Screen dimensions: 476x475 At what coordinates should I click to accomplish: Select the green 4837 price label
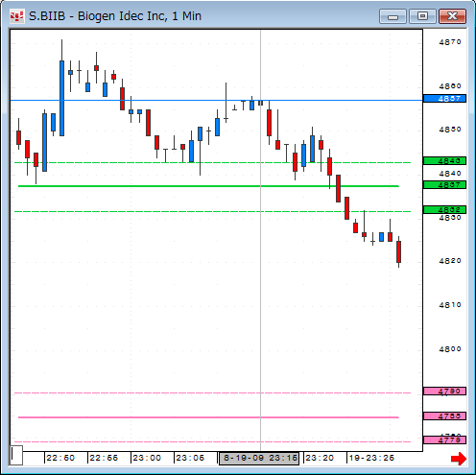pyautogui.click(x=444, y=185)
